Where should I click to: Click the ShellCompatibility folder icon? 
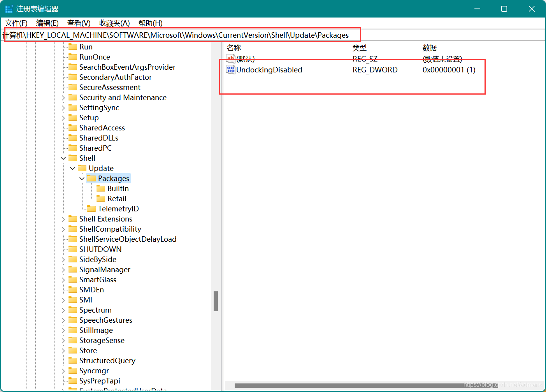point(73,229)
